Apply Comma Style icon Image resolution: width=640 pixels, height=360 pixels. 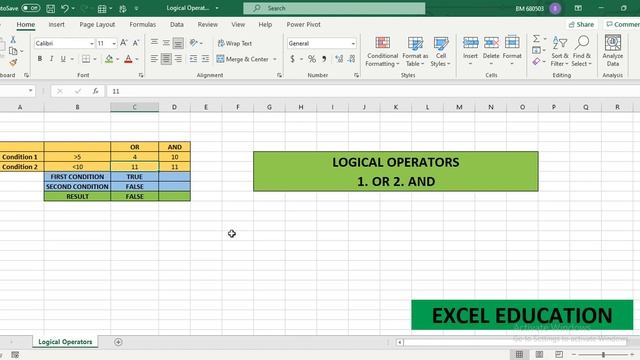(x=324, y=59)
